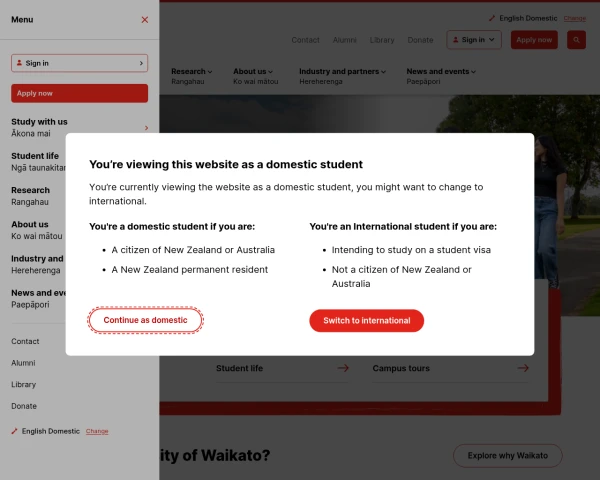Expand the Research navigation menu
Image resolution: width=600 pixels, height=480 pixels.
(x=191, y=72)
